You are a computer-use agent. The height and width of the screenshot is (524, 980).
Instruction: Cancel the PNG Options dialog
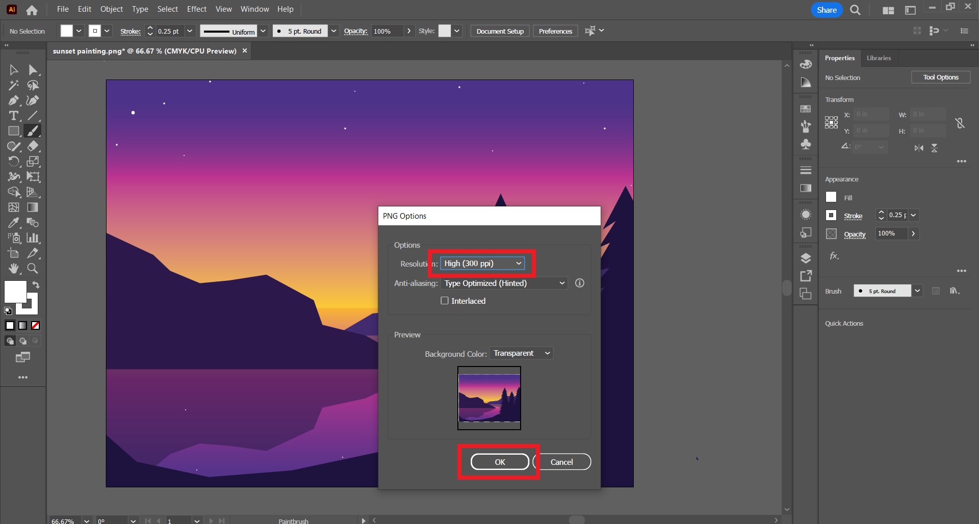[562, 462]
